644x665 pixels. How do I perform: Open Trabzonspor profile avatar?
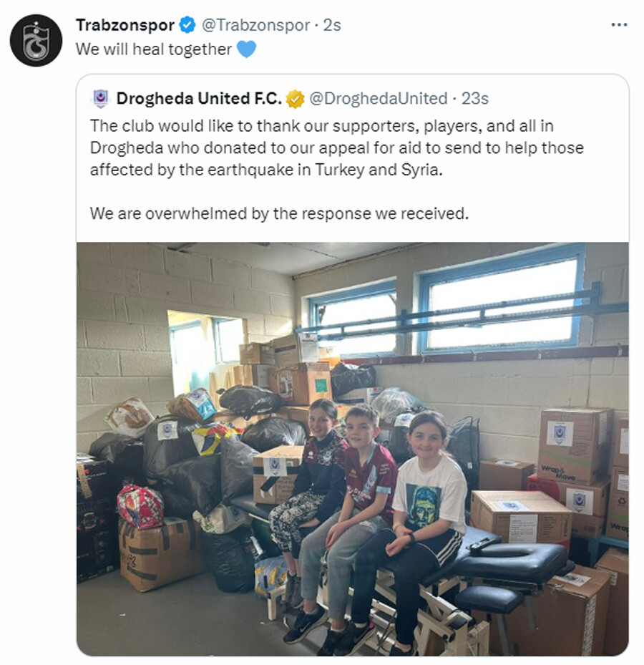point(36,40)
